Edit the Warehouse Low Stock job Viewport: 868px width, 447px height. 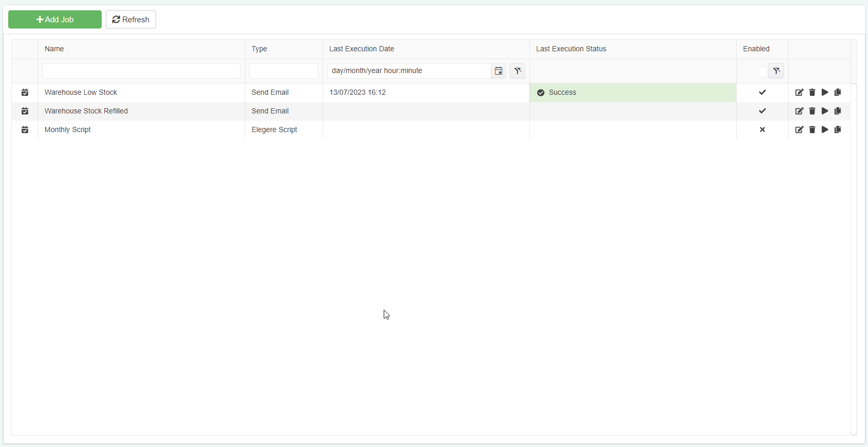point(799,93)
